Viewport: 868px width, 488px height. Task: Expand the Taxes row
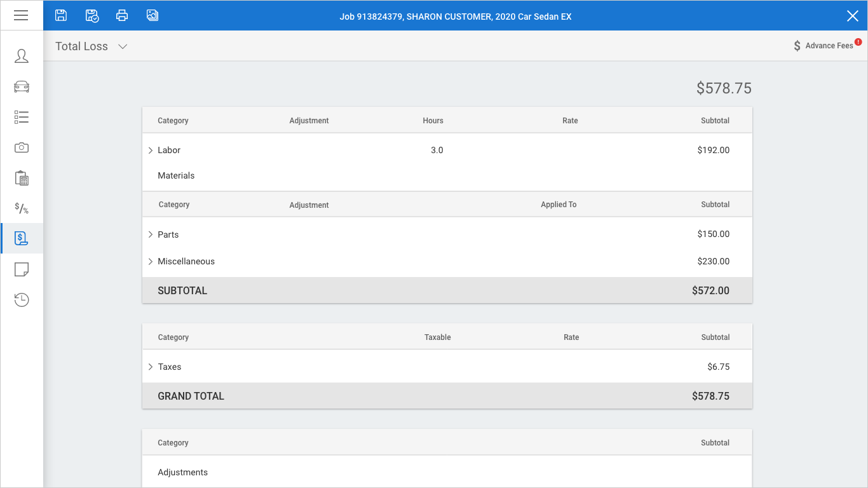(151, 367)
